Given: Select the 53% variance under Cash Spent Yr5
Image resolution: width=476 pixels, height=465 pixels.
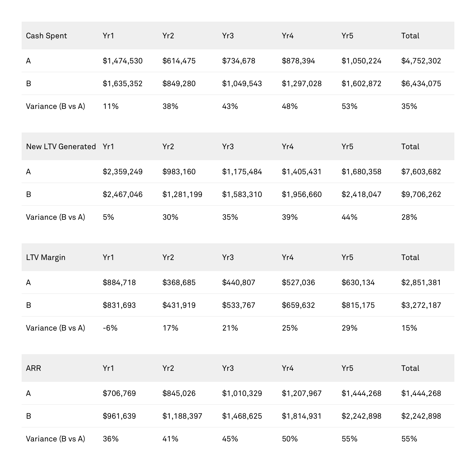Looking at the screenshot, I should point(349,106).
